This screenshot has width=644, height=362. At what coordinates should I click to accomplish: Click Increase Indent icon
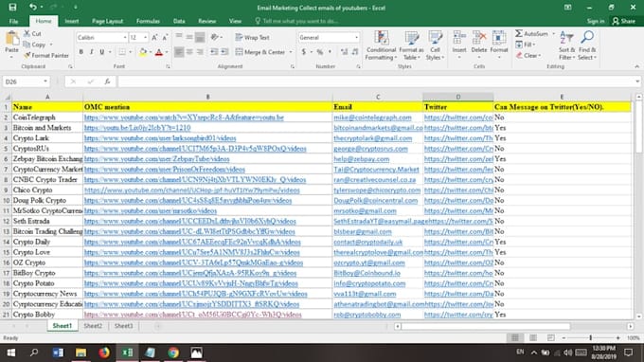[224, 52]
